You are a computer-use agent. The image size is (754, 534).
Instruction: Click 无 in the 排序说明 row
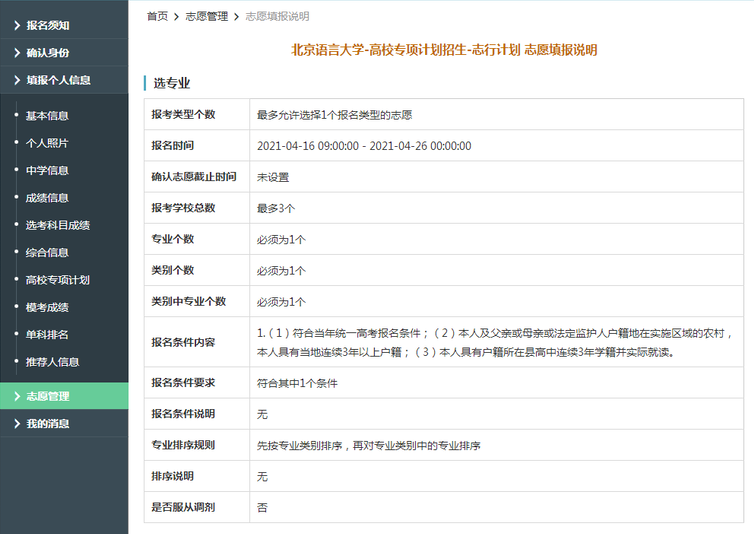coord(262,478)
